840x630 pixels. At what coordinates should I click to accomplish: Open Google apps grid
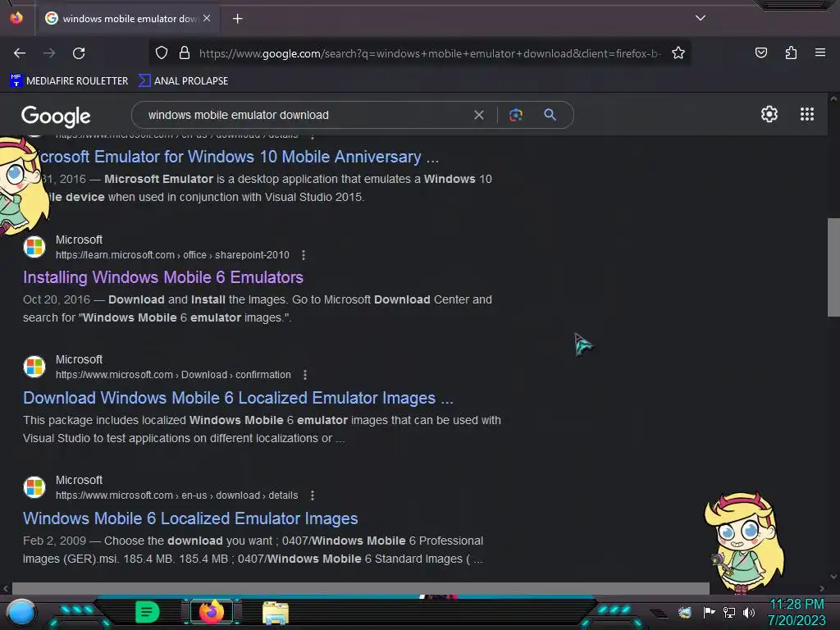807,114
